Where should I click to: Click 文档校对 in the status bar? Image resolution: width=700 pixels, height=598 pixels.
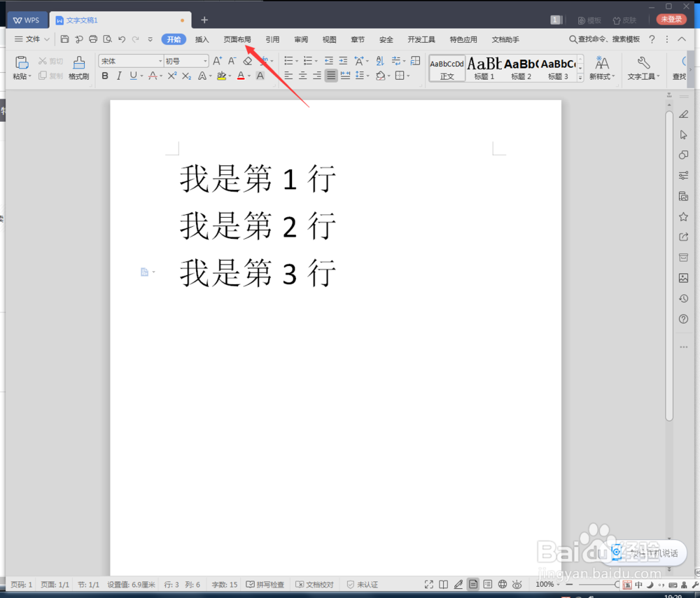[x=315, y=584]
